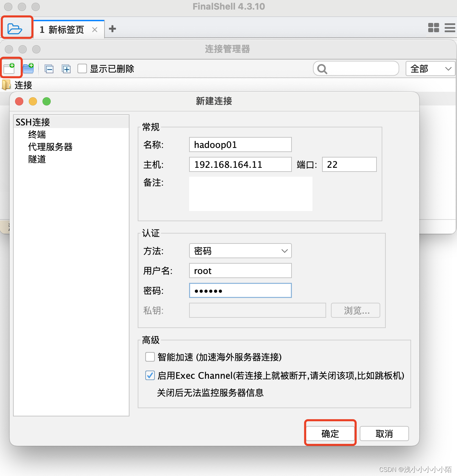457x476 pixels.
Task: Click the 用户名 field with root
Action: coord(240,271)
